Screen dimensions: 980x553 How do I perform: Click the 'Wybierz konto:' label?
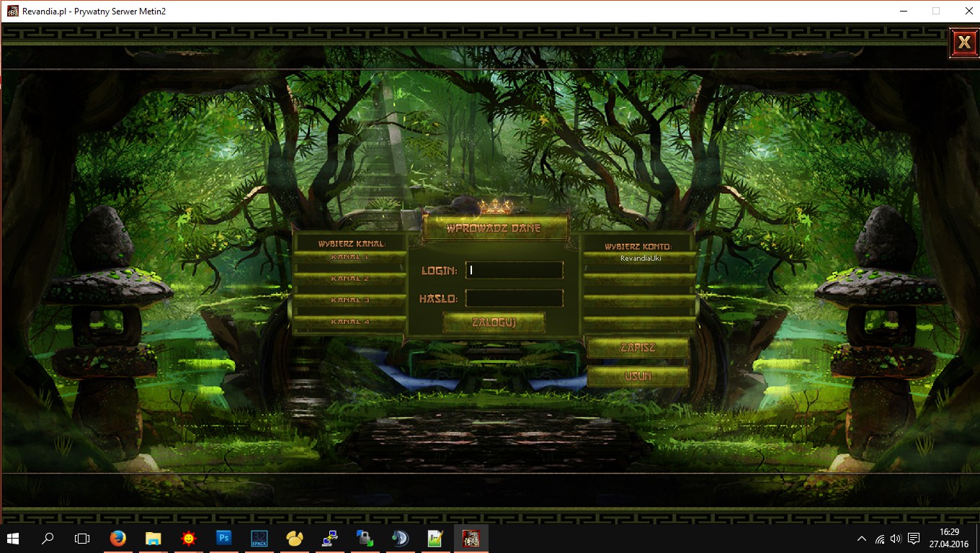(x=638, y=246)
